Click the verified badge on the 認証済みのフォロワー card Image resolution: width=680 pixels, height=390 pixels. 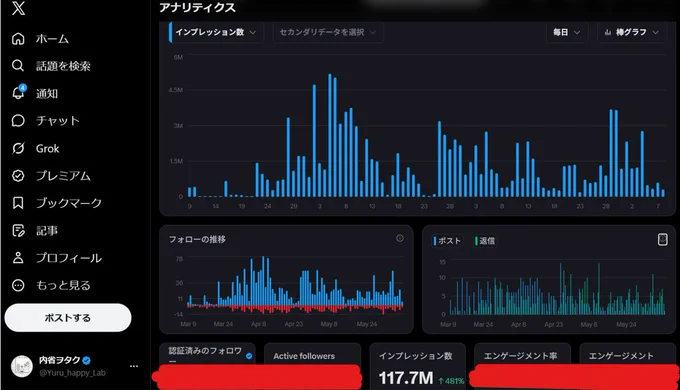249,356
